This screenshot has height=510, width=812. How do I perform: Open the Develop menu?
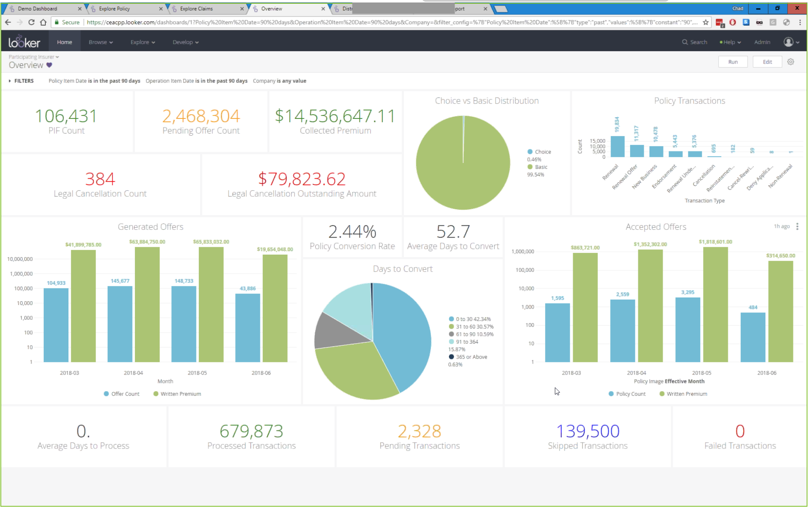[x=185, y=42]
